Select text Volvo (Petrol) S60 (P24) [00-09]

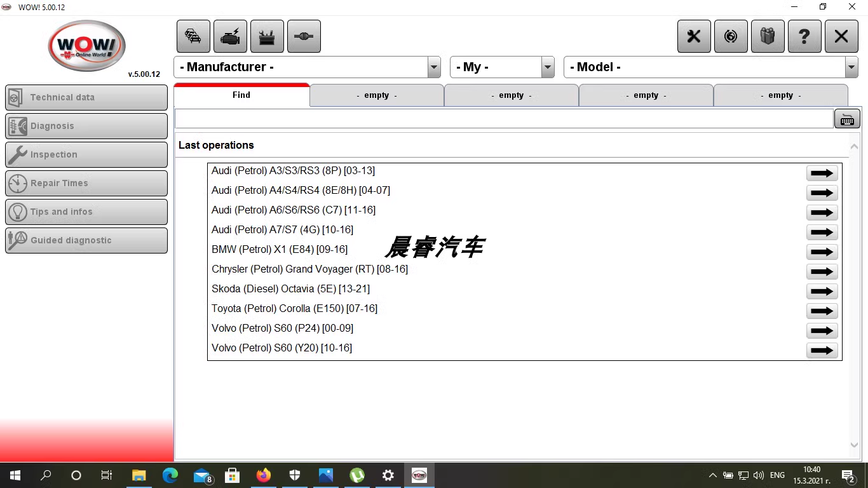282,329
